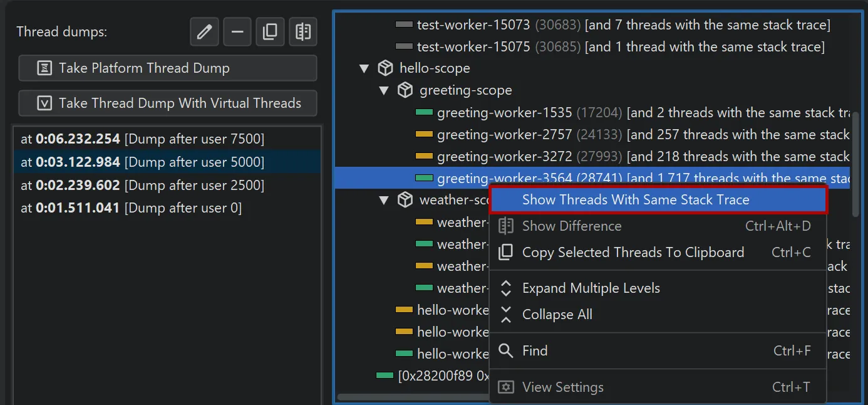Click the side-by-side compare toolbar icon
Screen dimensions: 868x405
click(x=303, y=32)
